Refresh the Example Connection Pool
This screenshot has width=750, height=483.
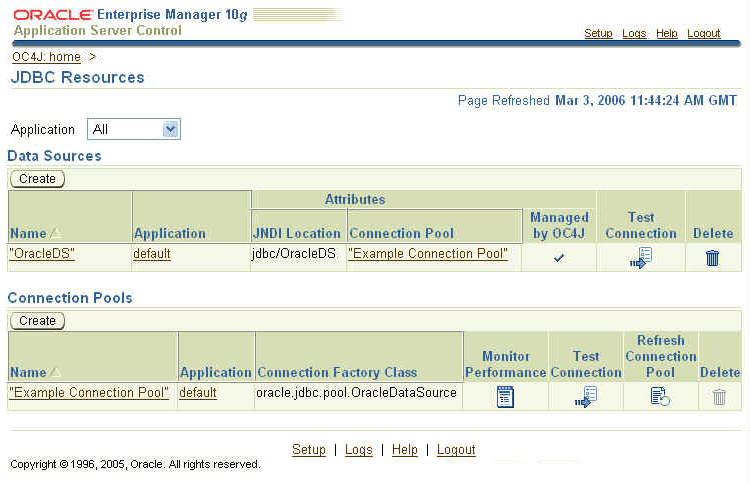pyautogui.click(x=660, y=396)
